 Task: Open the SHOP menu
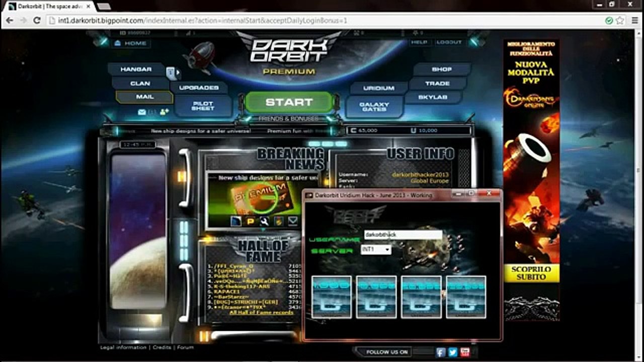coord(442,69)
